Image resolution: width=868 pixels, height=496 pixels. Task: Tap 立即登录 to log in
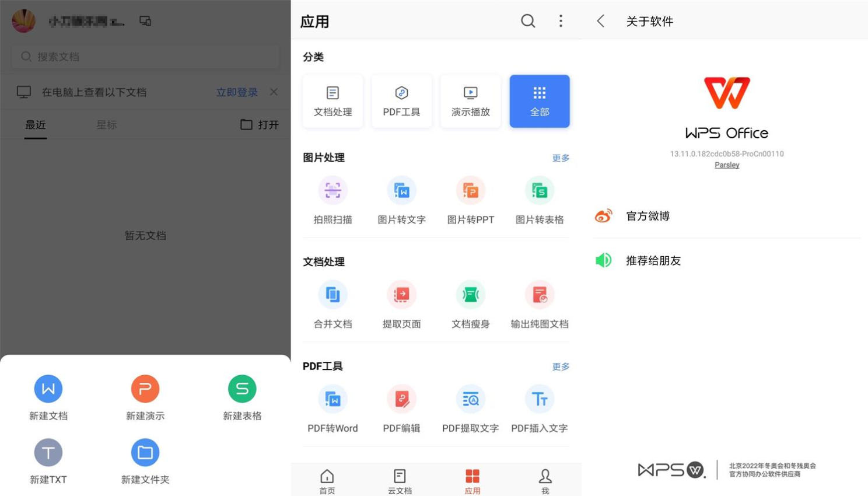[x=236, y=92]
